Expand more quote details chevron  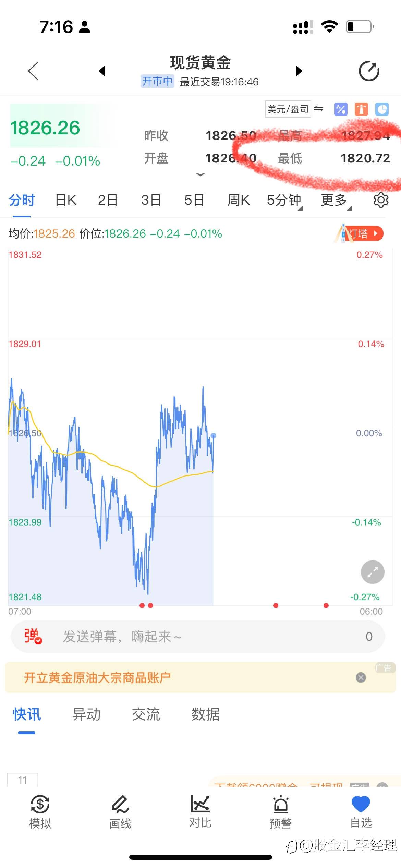(200, 174)
